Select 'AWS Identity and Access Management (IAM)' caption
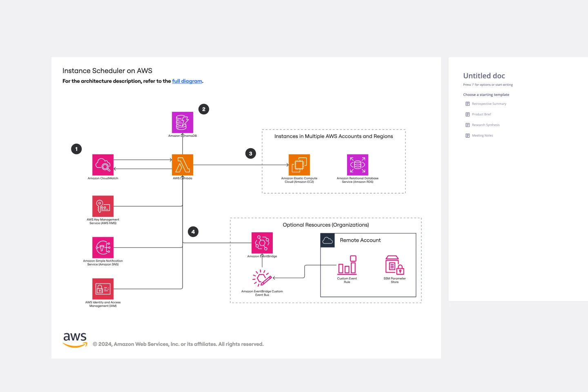Viewport: 588px width, 392px height. tap(103, 304)
